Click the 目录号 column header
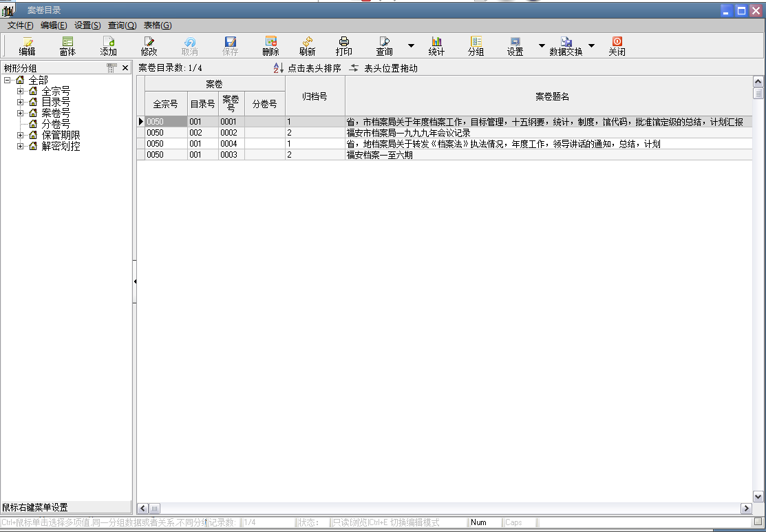 pos(203,104)
